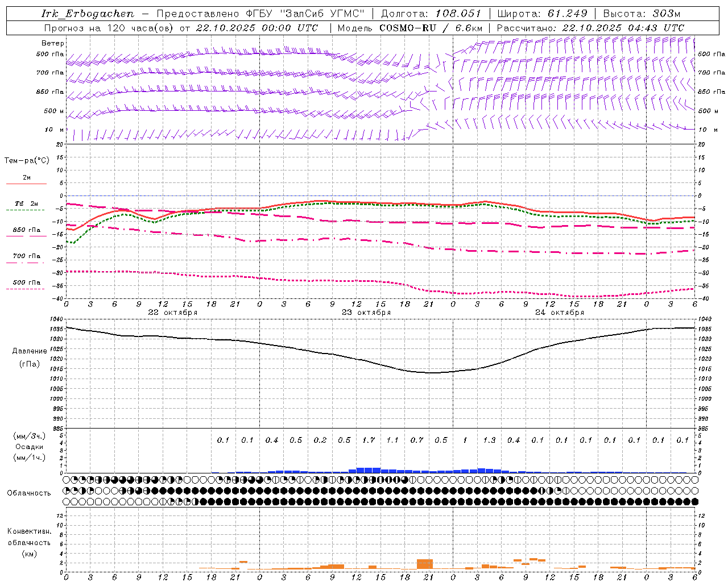Click the Облачность cloud cover label
Viewport: 728px width, 582px height.
coord(29,493)
